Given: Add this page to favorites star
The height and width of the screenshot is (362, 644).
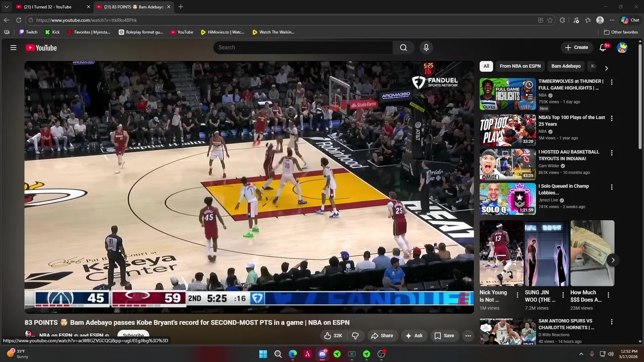Looking at the screenshot, I should click(550, 20).
